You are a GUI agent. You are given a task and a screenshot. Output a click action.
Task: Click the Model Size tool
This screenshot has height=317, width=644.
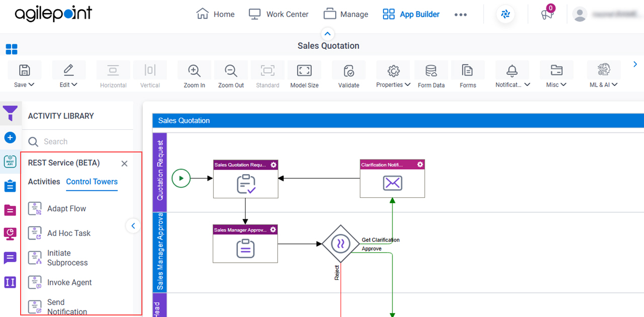(x=304, y=75)
